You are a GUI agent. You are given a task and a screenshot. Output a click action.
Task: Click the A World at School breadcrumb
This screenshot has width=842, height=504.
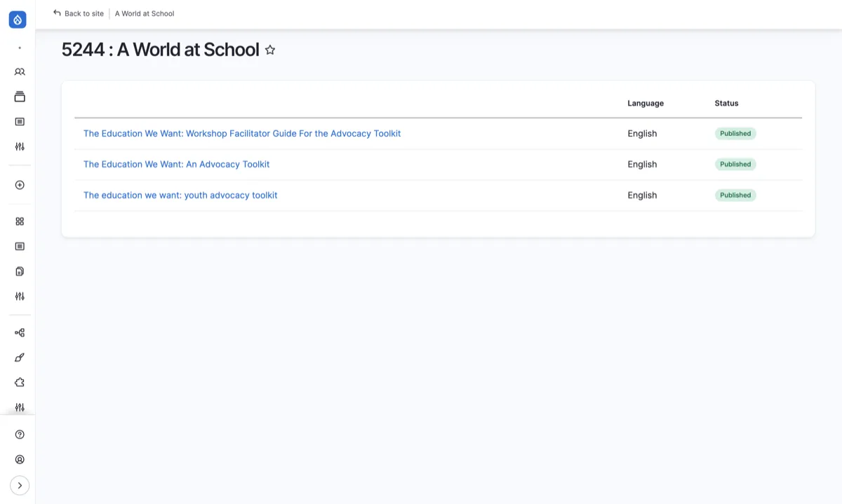coord(145,13)
